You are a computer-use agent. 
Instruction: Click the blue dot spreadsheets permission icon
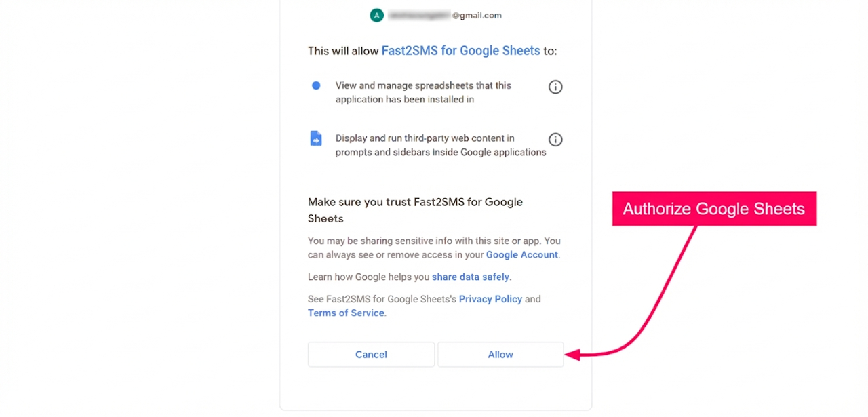click(x=316, y=85)
